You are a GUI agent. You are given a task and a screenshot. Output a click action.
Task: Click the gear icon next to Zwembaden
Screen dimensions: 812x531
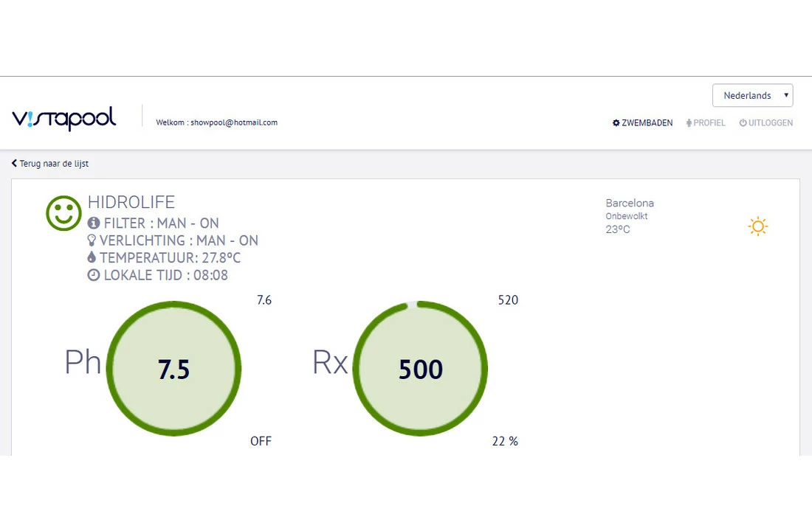tap(616, 123)
